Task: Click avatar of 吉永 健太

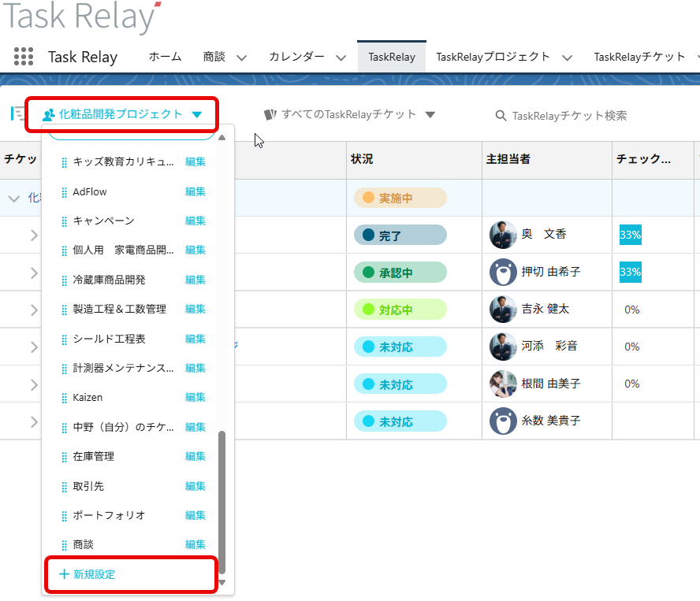Action: [x=503, y=310]
